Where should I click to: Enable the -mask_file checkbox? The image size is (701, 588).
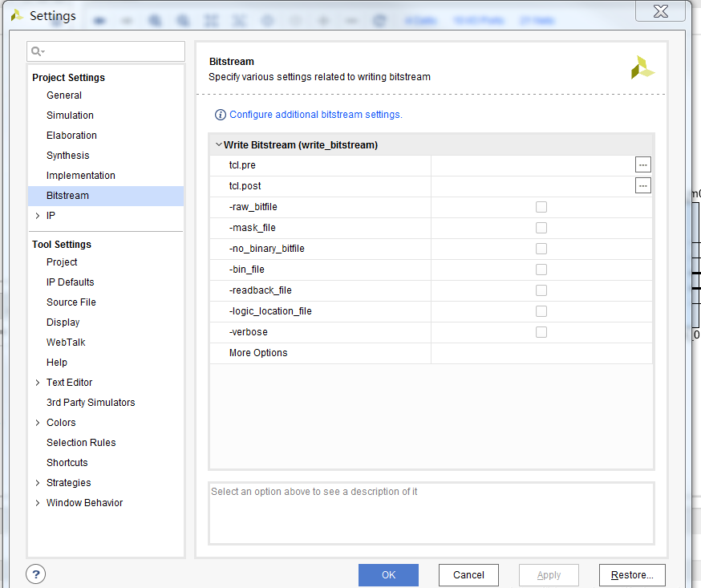(x=541, y=228)
